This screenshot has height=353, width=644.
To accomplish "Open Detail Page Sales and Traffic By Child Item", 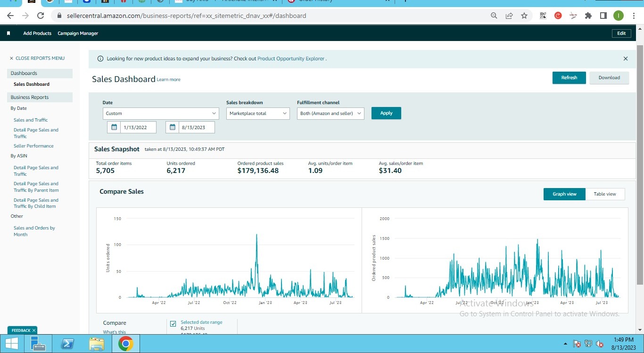I will 36,204.
